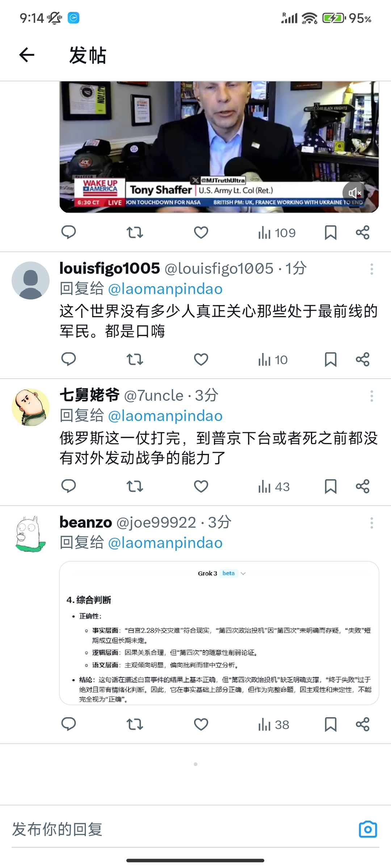Open @laomanpindao link in beanzo's reply
The height and width of the screenshot is (868, 391).
(165, 543)
